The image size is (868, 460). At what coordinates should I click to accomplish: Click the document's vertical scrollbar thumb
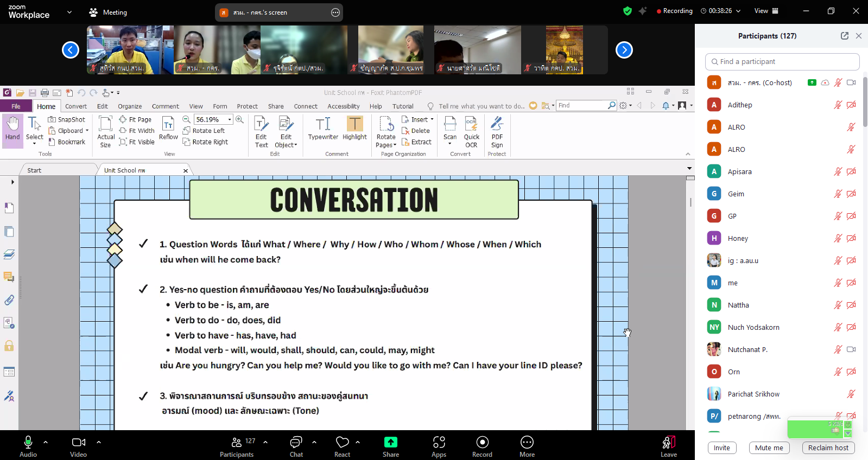pos(690,202)
